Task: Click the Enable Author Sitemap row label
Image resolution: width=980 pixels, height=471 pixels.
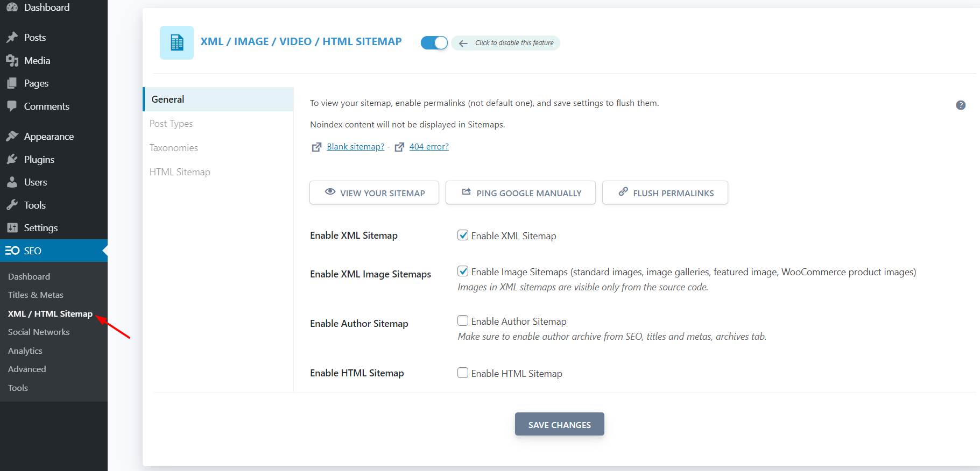Action: tap(359, 324)
